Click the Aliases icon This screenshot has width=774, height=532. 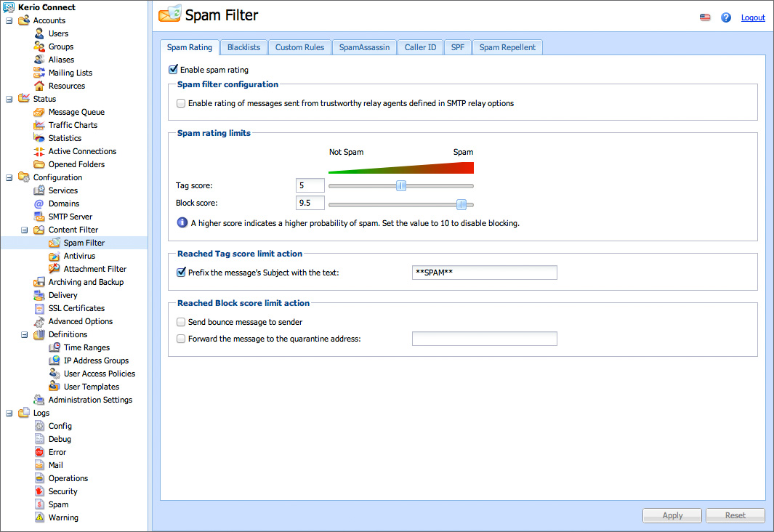click(x=39, y=60)
